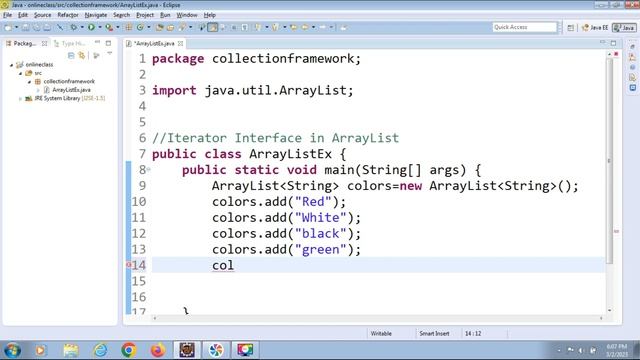Collapse the collectionframework package node
The image size is (640, 360).
coord(29,82)
